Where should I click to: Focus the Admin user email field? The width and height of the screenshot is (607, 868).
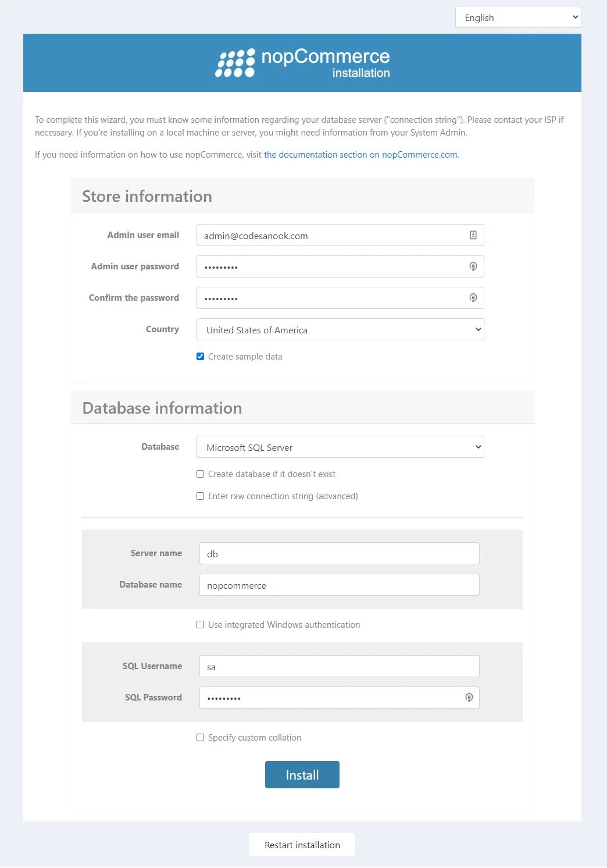[340, 235]
